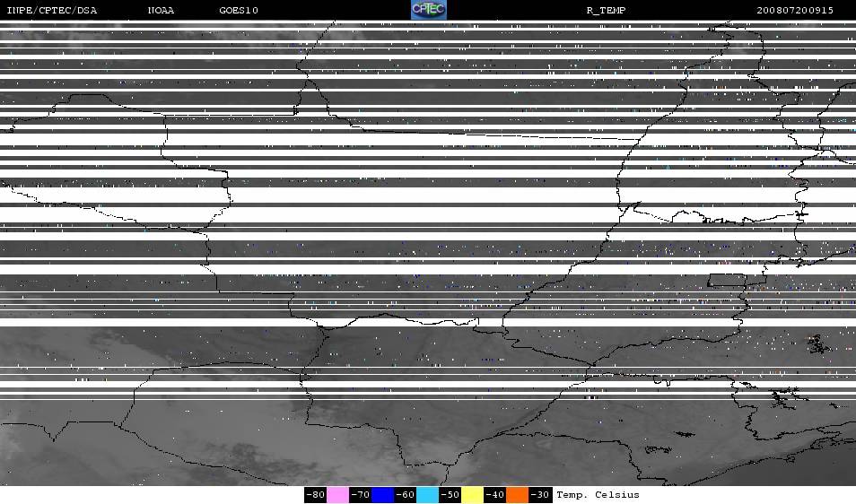Pick the orange legend color swatch

click(517, 495)
